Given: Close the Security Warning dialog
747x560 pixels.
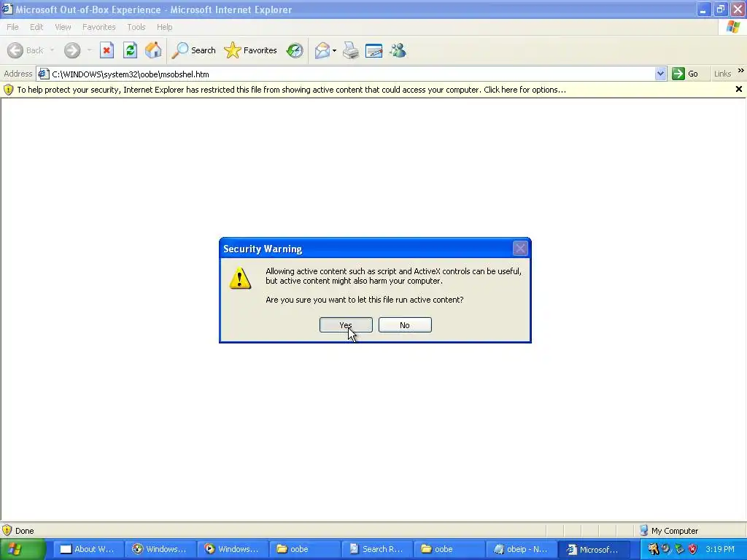Looking at the screenshot, I should [520, 248].
